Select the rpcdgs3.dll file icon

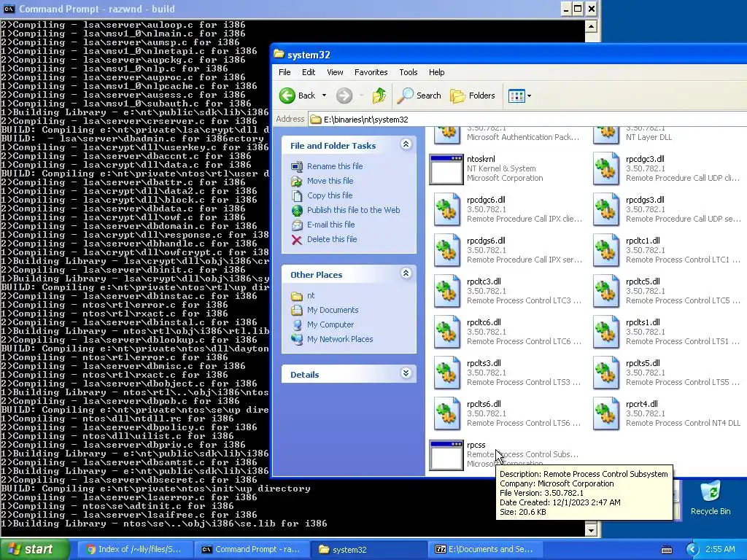[x=605, y=210]
